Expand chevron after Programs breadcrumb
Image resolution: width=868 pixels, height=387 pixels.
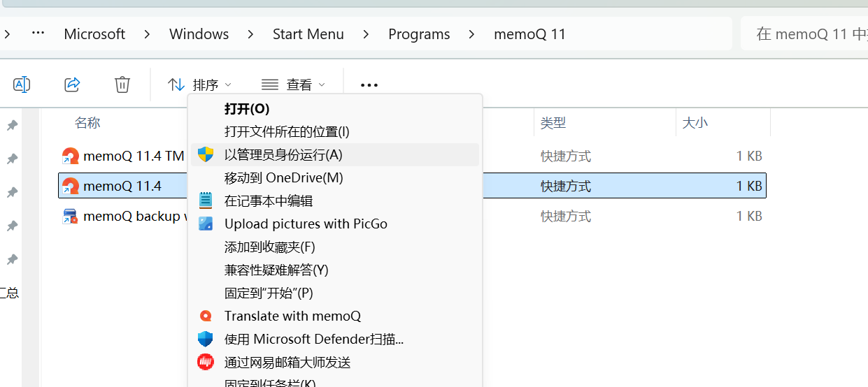(x=472, y=34)
